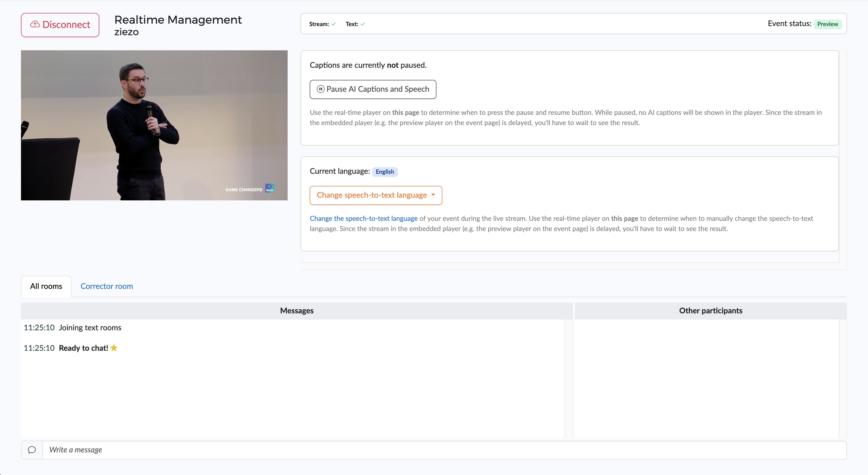
Task: Pause AI Captions and Speech
Action: pos(373,89)
